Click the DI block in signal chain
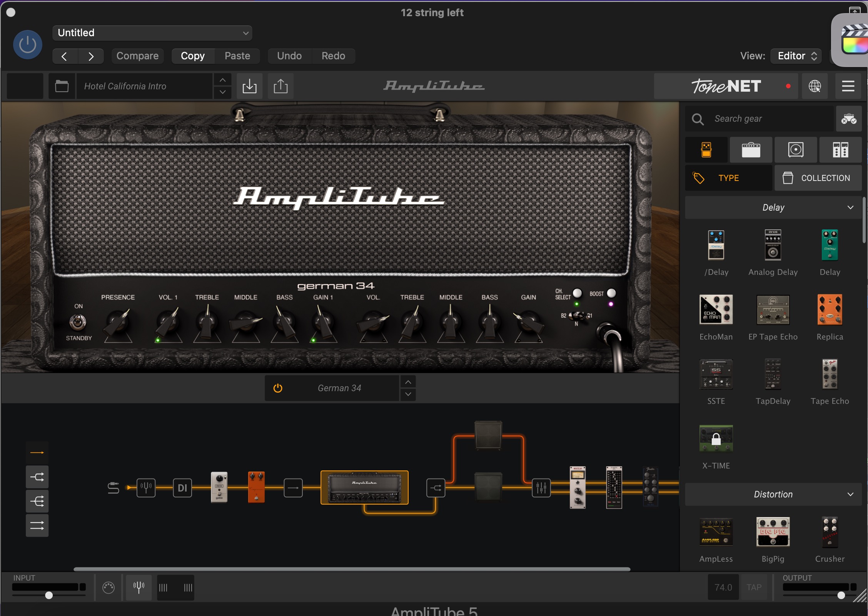Image resolution: width=868 pixels, height=616 pixels. tap(182, 488)
